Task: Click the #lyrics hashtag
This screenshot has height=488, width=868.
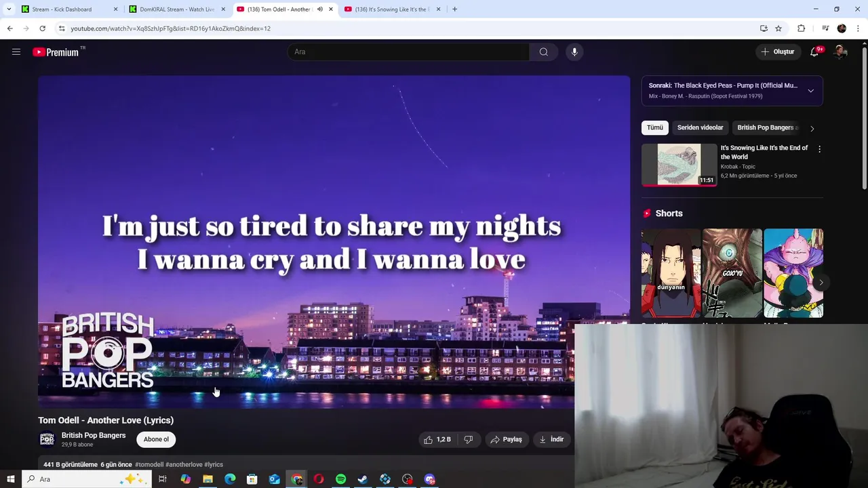Action: [x=214, y=464]
